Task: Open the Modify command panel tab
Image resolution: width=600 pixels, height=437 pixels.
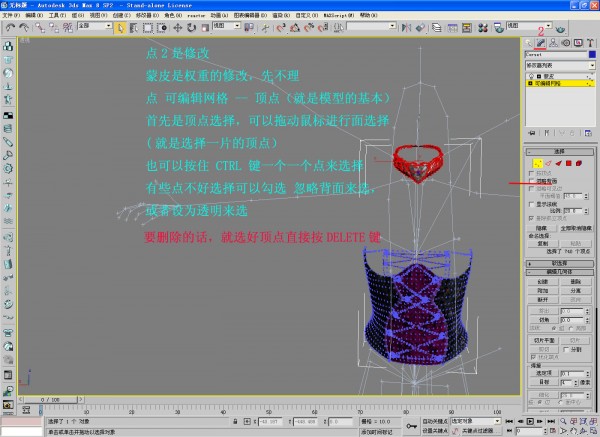Action: click(539, 43)
